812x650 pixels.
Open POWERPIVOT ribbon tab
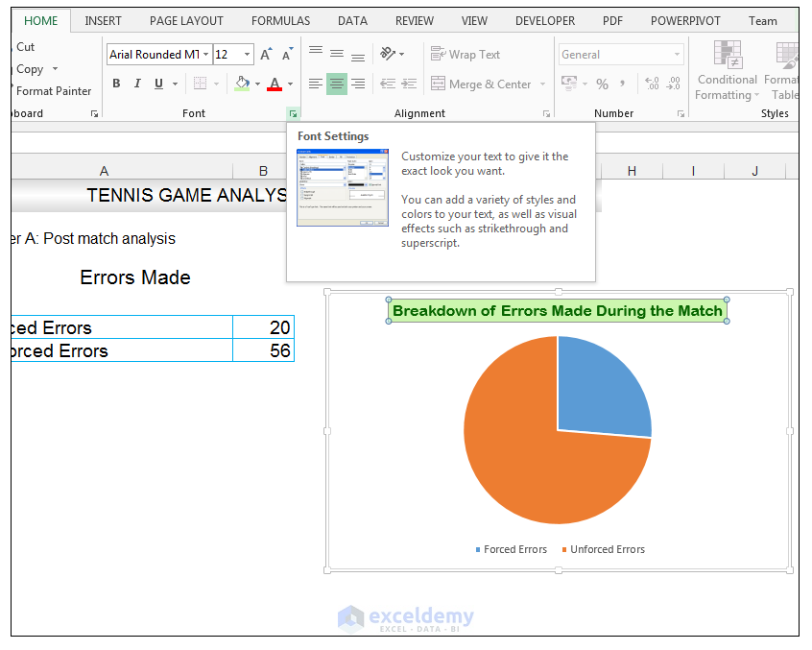(685, 21)
